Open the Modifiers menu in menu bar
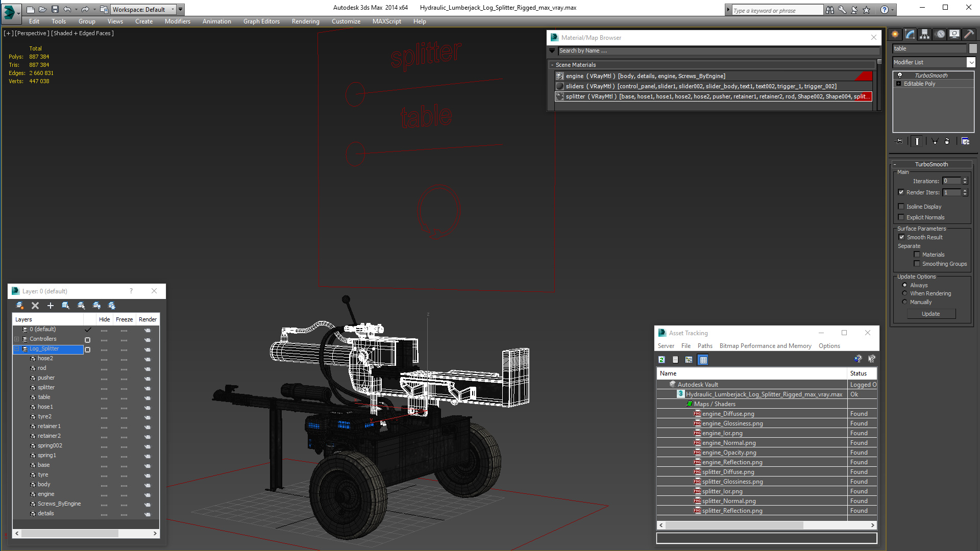This screenshot has height=551, width=980. click(177, 21)
